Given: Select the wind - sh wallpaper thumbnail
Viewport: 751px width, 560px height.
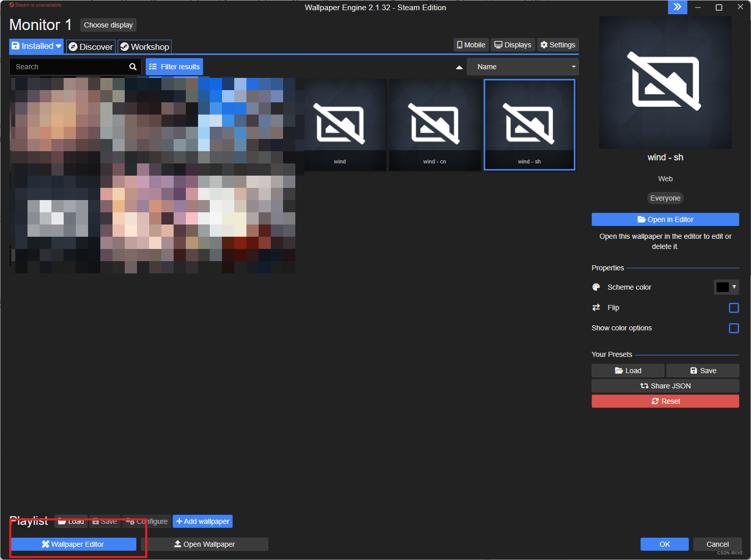Looking at the screenshot, I should click(529, 125).
